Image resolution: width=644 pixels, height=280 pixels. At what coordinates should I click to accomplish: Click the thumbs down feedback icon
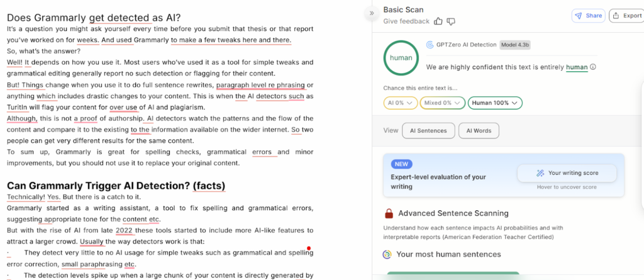[x=451, y=21]
